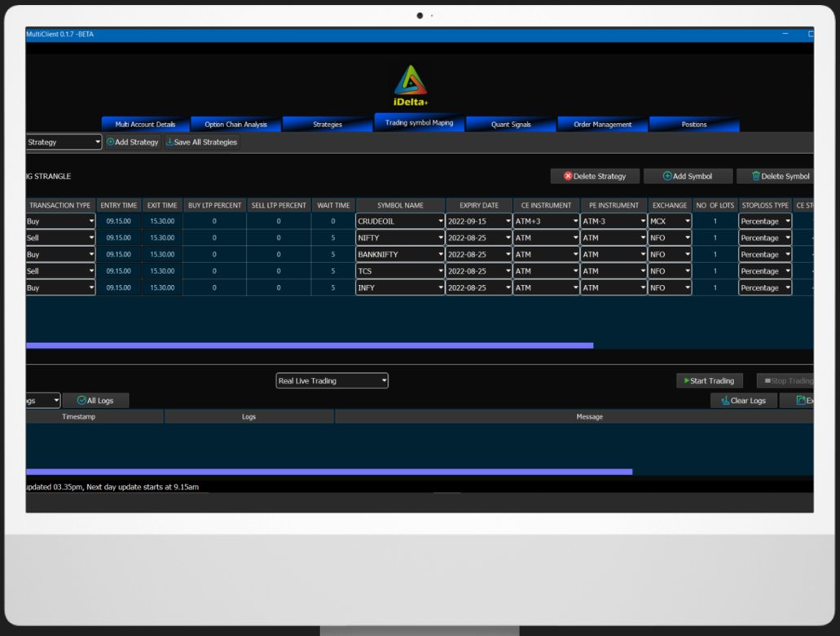Viewport: 840px width, 636px height.
Task: Switch to the Positions tab
Action: [x=694, y=125]
